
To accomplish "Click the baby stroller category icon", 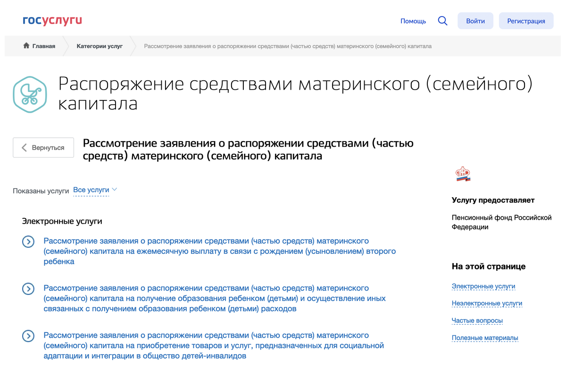I will coord(30,94).
